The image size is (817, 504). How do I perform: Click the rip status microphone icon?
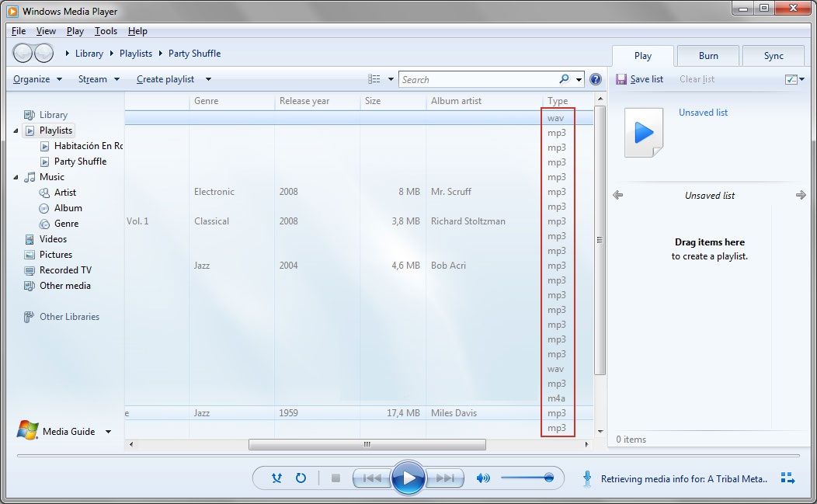587,478
